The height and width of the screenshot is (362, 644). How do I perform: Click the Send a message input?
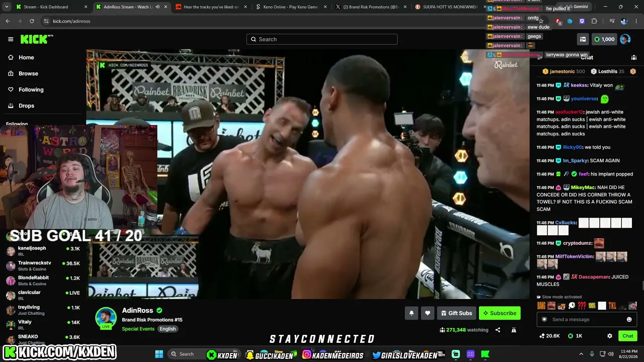pos(587,319)
